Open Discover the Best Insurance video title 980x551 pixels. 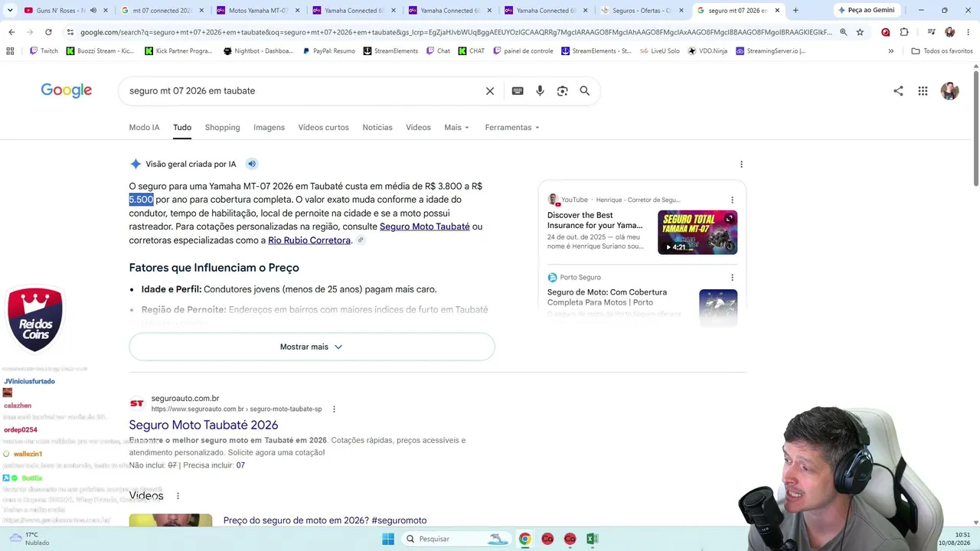[x=595, y=220]
